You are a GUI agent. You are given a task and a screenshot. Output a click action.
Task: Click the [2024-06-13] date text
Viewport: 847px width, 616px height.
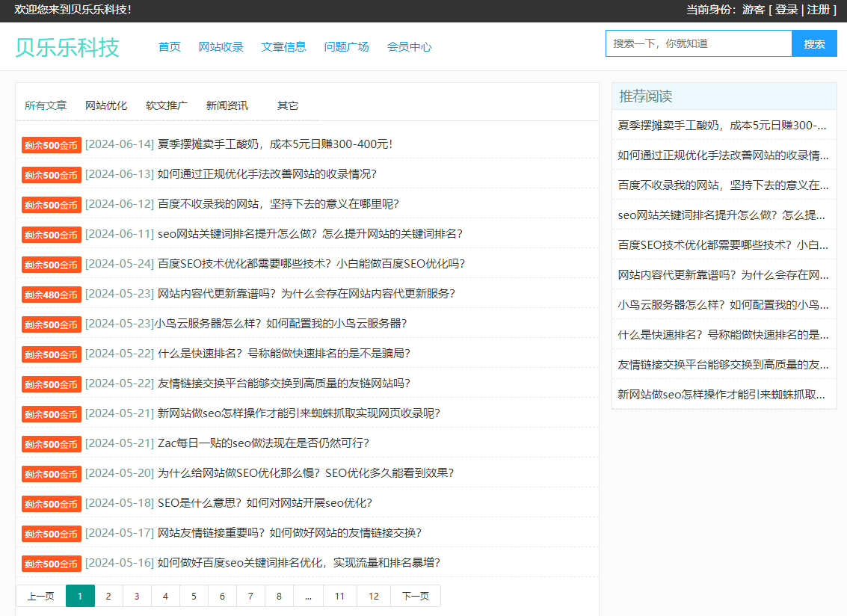[120, 174]
